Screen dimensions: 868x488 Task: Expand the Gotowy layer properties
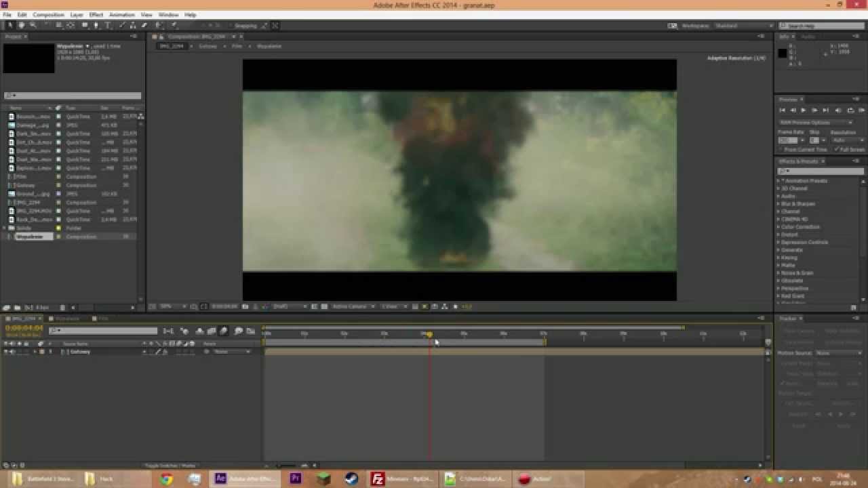(34, 352)
